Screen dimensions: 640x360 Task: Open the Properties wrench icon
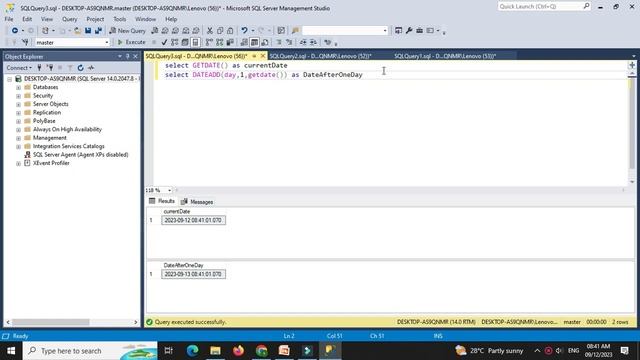409,31
